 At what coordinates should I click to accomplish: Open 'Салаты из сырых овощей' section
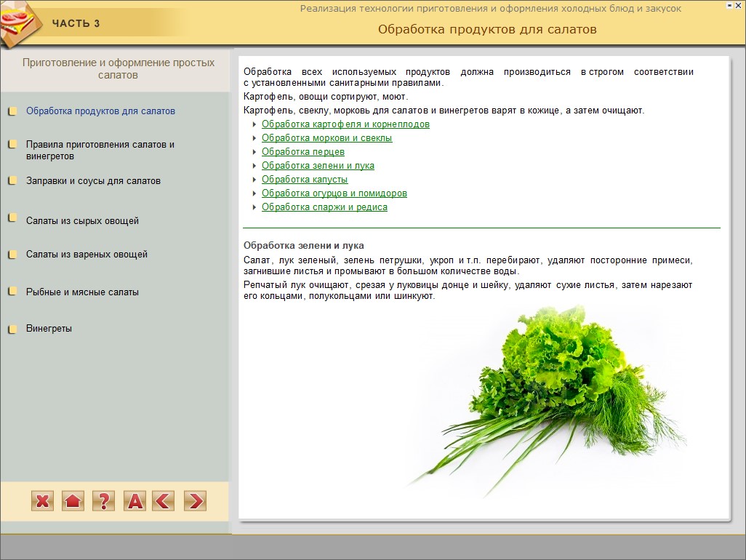(x=82, y=221)
